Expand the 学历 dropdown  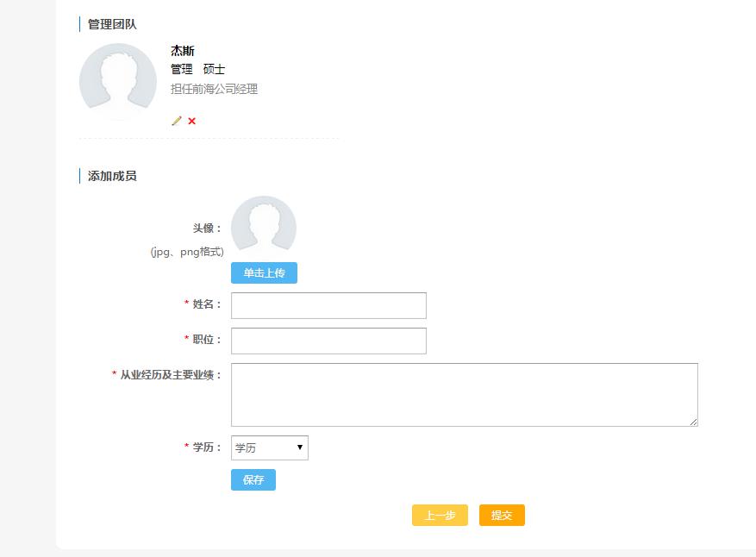pyautogui.click(x=269, y=447)
